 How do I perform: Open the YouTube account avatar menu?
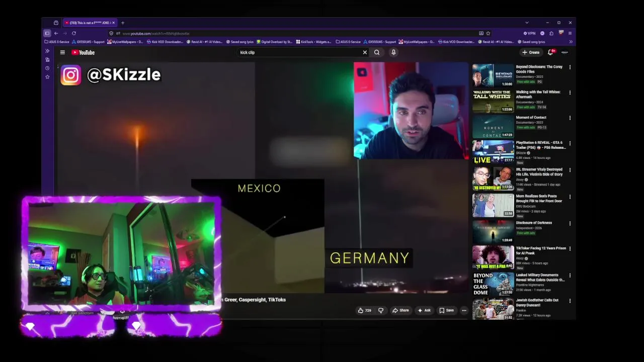tap(565, 52)
